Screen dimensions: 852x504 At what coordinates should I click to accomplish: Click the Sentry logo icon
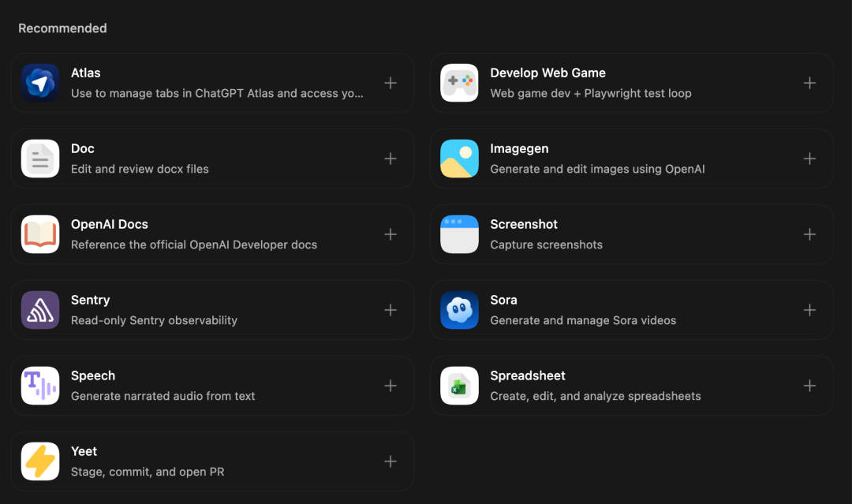(40, 310)
